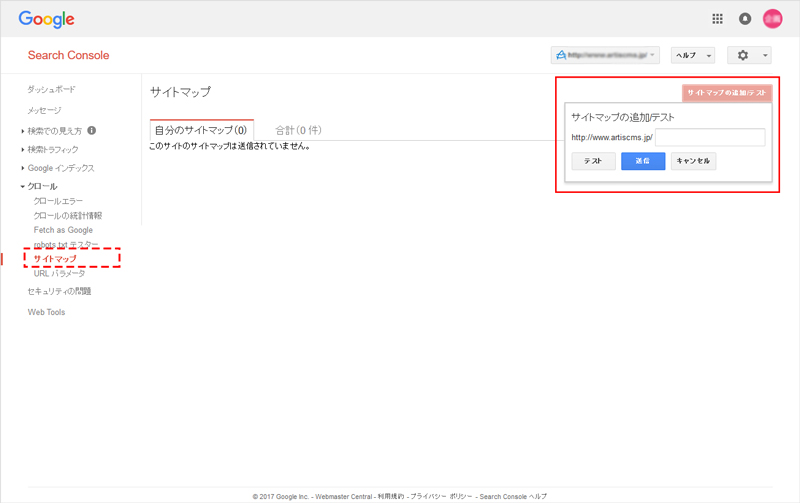
Task: Open the Google apps grid icon
Action: click(717, 19)
